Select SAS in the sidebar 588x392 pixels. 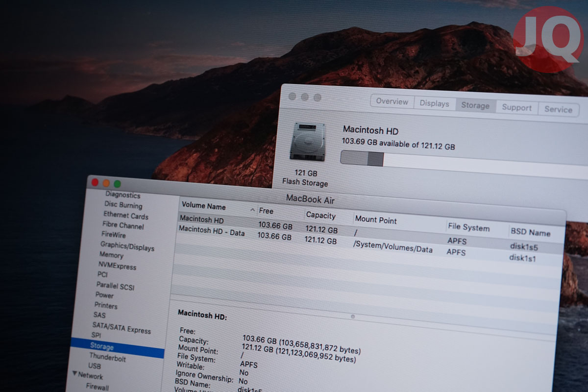(x=99, y=315)
